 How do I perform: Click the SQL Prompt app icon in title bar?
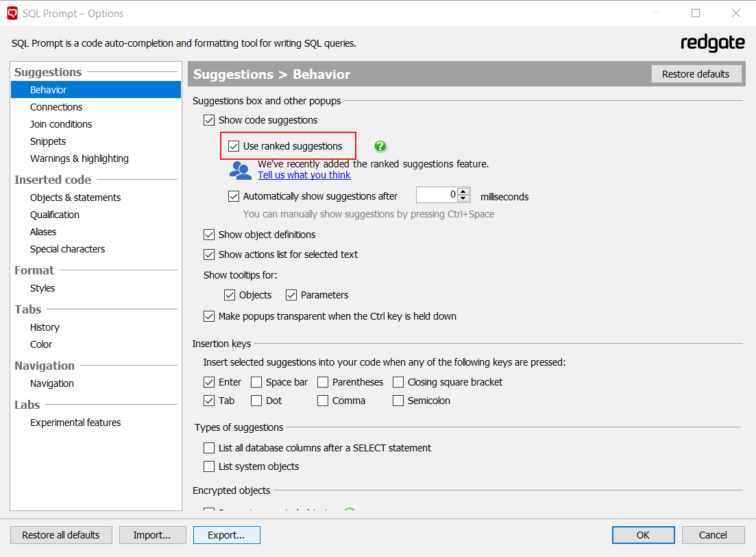click(x=12, y=13)
